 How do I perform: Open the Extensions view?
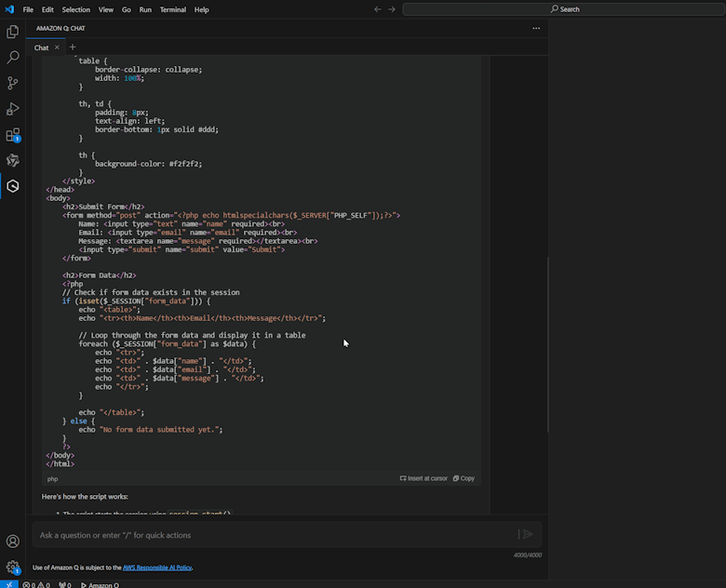(x=13, y=135)
